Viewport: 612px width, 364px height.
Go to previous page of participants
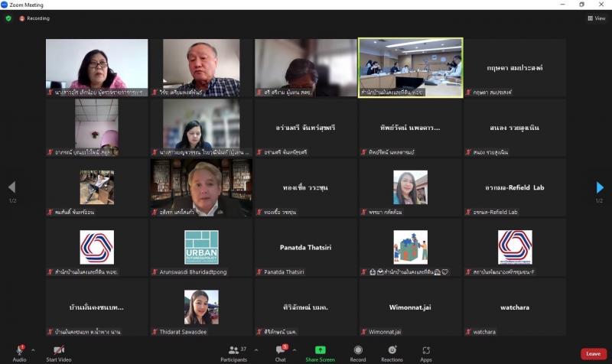[12, 187]
